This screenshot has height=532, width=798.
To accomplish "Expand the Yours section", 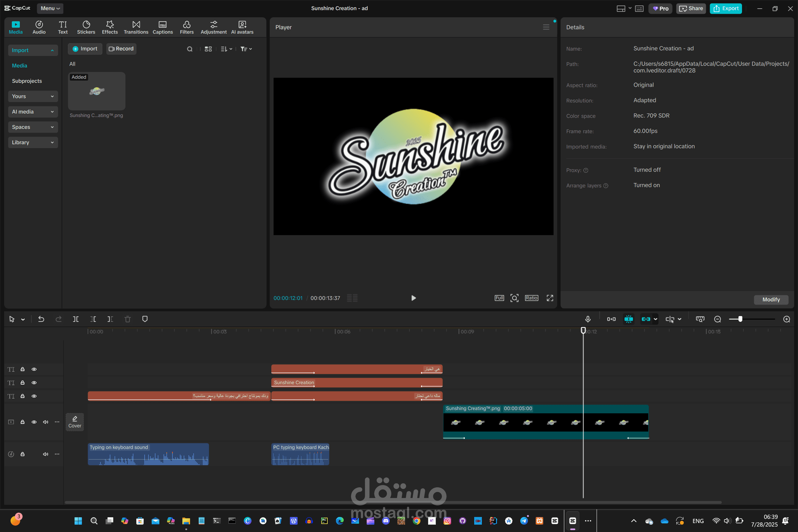I will tap(33, 96).
